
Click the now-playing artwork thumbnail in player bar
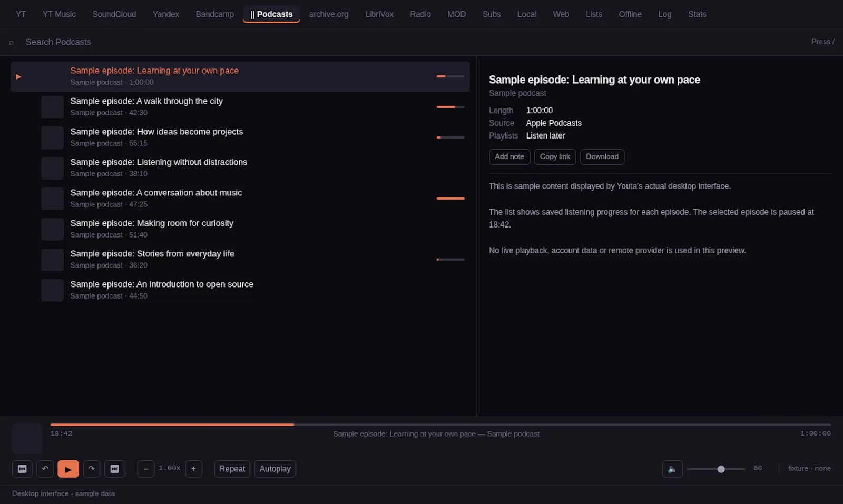pos(27,439)
